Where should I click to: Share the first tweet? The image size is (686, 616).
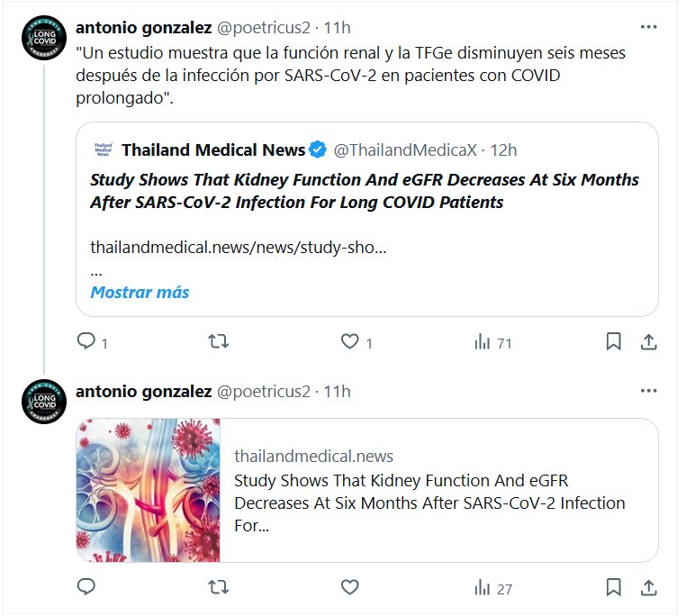point(648,342)
